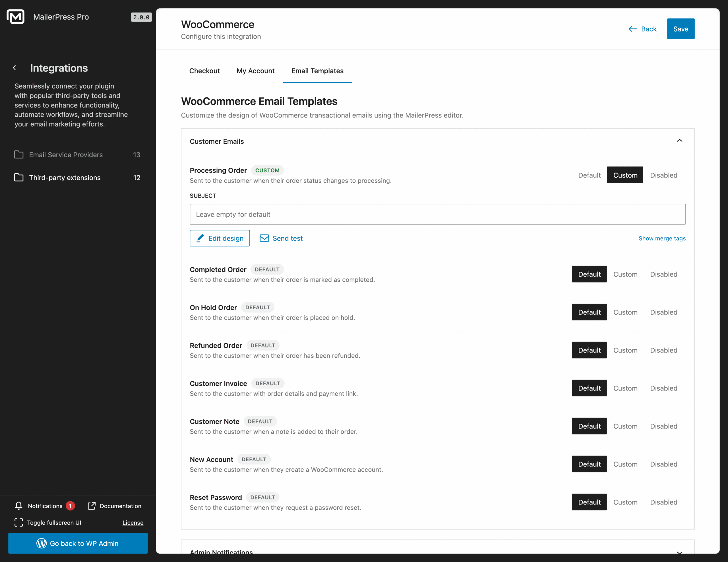Open Email Service Providers category
The width and height of the screenshot is (728, 562).
click(x=77, y=155)
